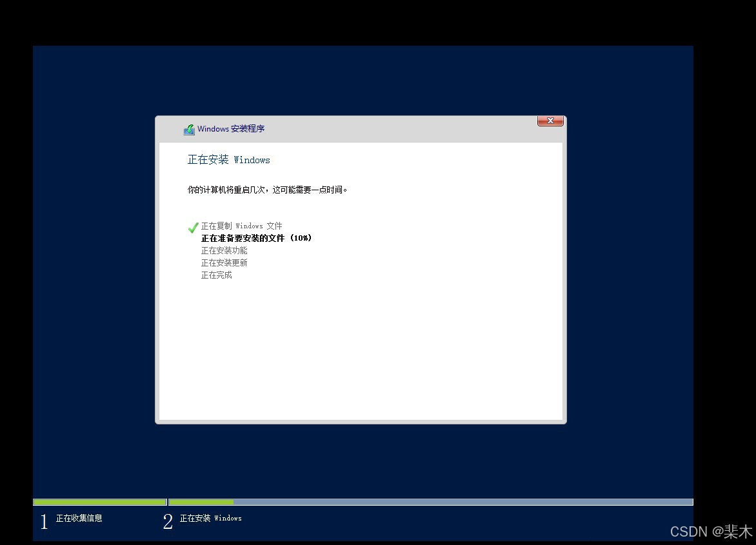Close the Windows 安装程序 dialog
Image resolution: width=756 pixels, height=545 pixels.
click(x=550, y=121)
